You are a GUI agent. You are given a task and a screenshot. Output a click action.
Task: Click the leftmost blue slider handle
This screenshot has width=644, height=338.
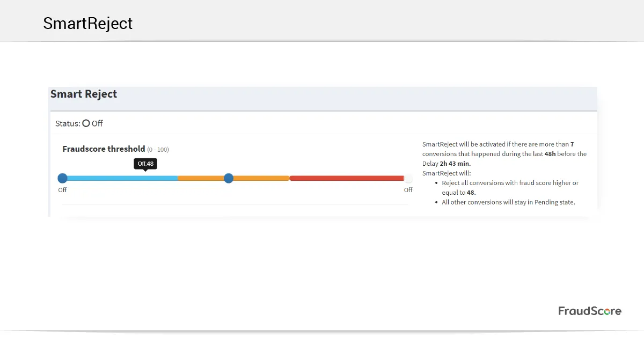(62, 178)
